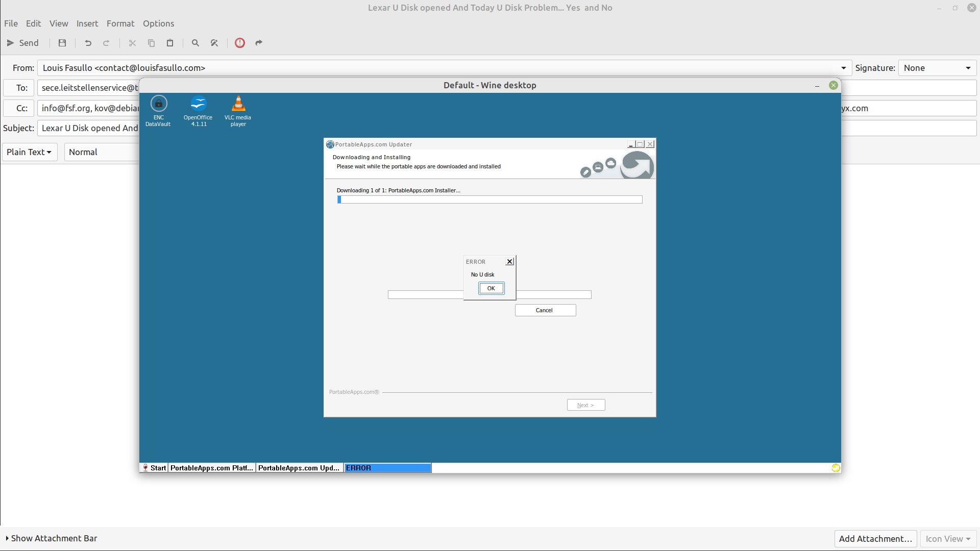Open the Insert menu
This screenshot has height=551, width=980.
(87, 23)
